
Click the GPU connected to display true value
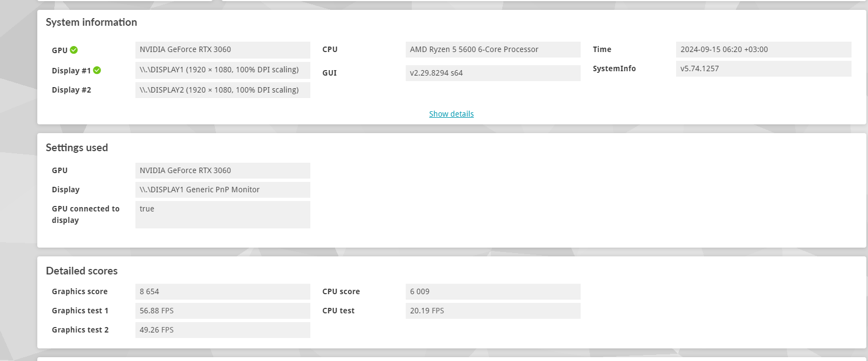(x=223, y=214)
